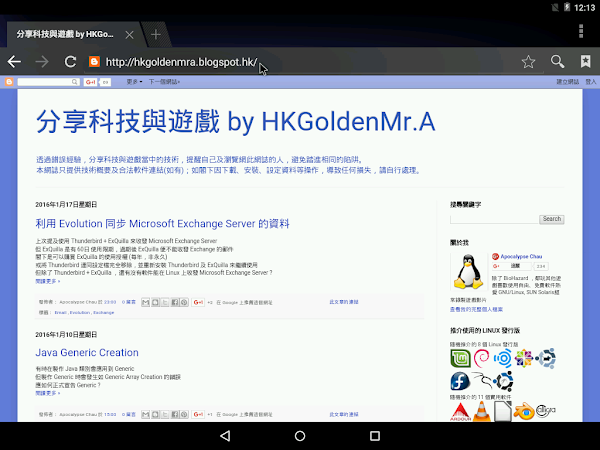View complete profile link in sidebar
600x450 pixels.
(476, 310)
